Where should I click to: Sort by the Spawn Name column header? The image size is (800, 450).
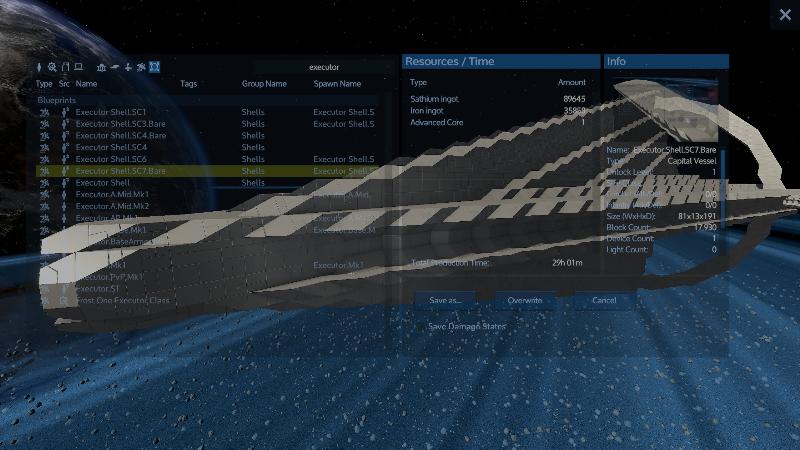pyautogui.click(x=337, y=84)
